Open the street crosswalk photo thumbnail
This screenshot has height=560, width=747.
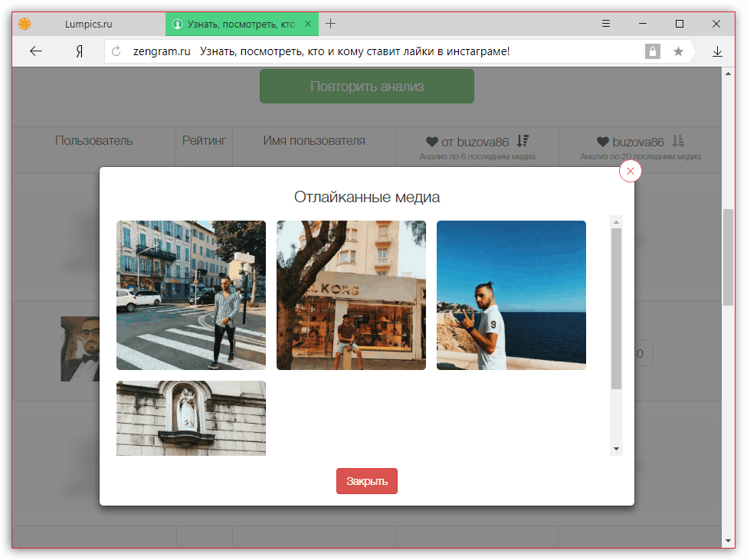coord(191,295)
